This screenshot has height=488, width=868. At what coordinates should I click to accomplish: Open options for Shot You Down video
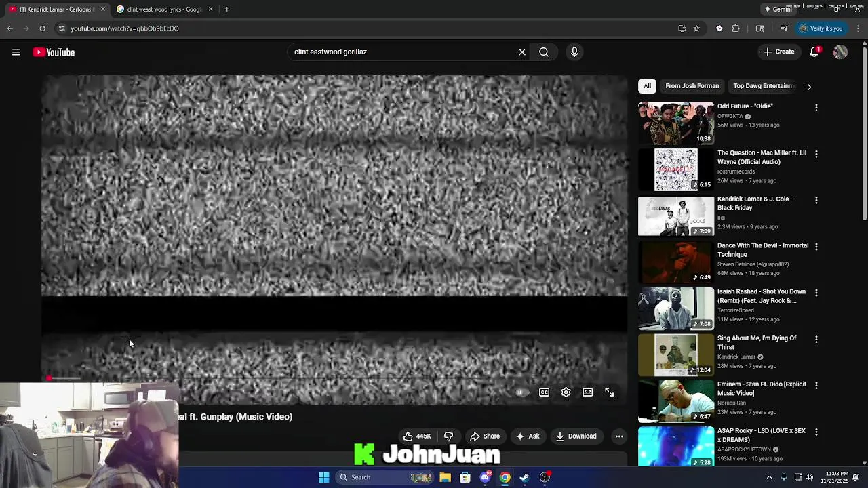[816, 293]
